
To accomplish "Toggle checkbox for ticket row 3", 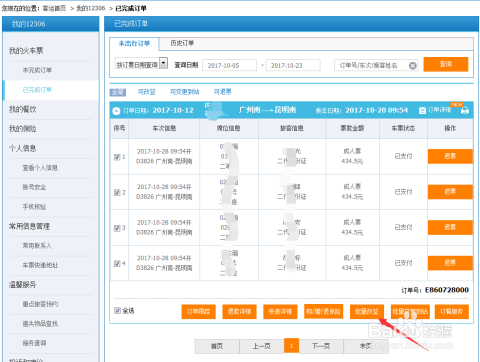I will [117, 228].
